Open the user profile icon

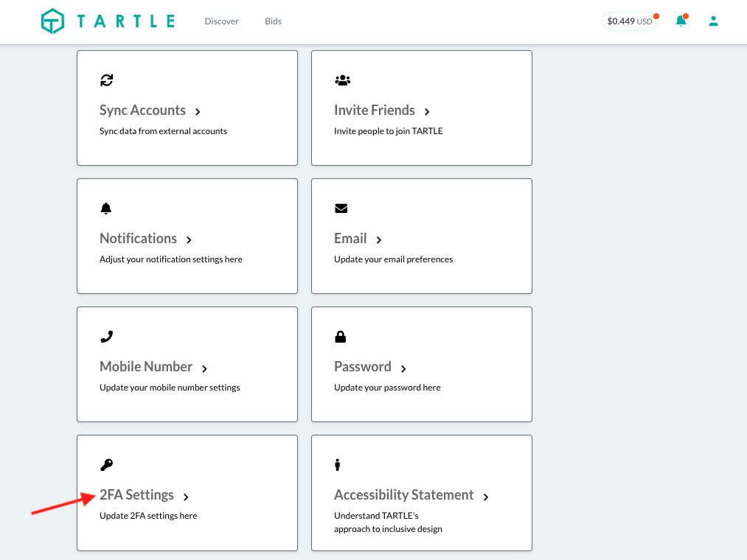[713, 21]
